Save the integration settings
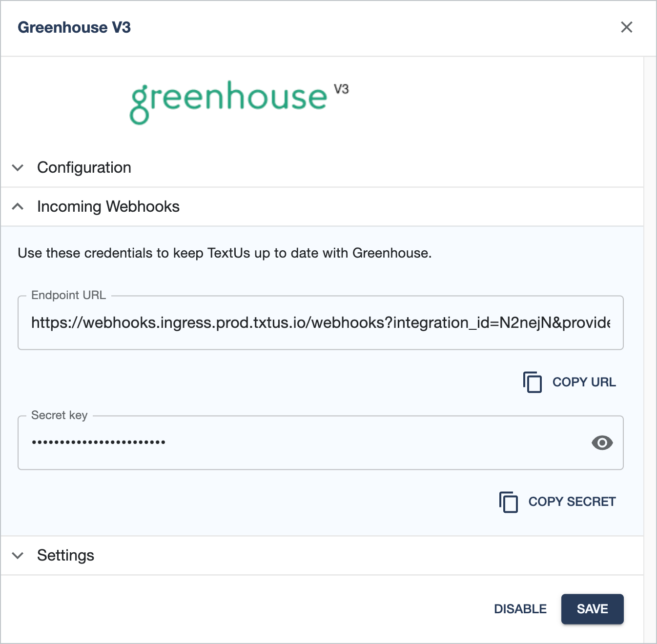Image resolution: width=657 pixels, height=644 pixels. pos(593,609)
